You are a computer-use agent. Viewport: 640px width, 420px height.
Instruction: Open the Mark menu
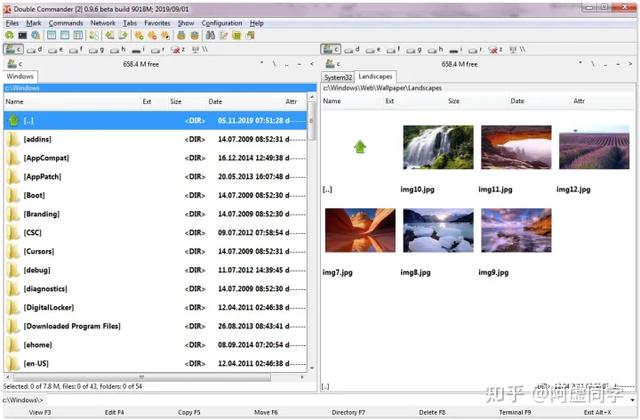(33, 23)
